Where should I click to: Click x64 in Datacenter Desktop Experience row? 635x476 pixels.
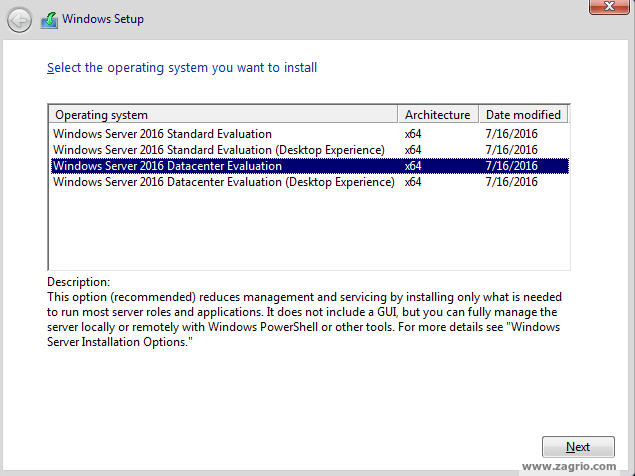(x=413, y=182)
